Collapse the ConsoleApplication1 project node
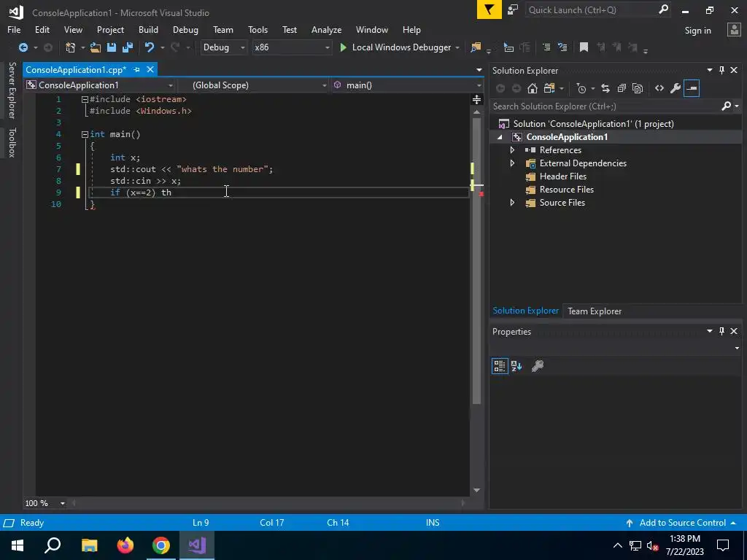Screen dimensions: 747x560 pos(500,137)
